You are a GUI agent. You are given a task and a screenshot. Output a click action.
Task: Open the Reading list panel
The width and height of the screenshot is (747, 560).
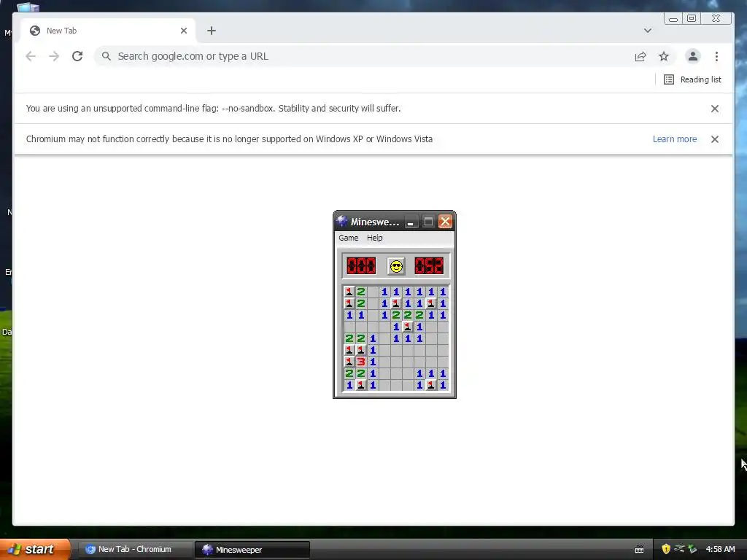pyautogui.click(x=692, y=79)
